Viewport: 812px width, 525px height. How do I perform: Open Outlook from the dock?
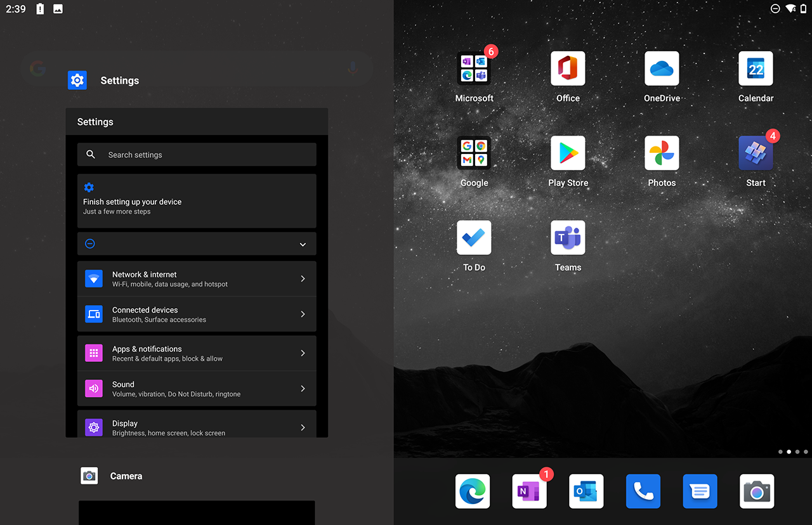point(586,491)
